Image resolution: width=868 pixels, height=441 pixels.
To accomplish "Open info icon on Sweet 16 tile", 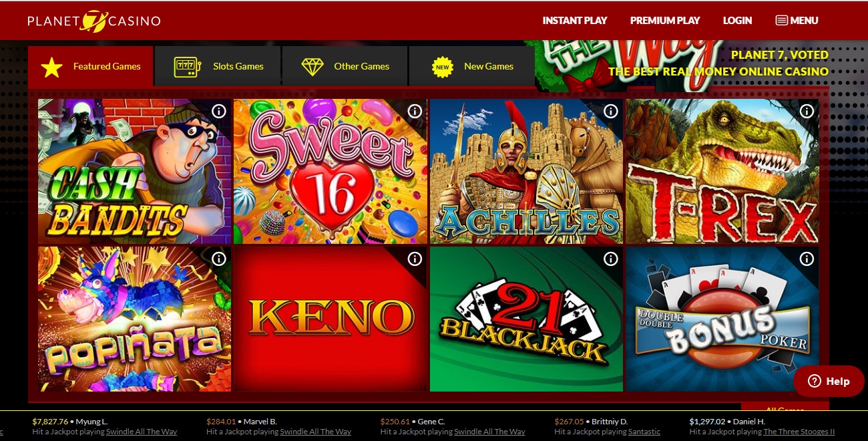I will click(415, 111).
